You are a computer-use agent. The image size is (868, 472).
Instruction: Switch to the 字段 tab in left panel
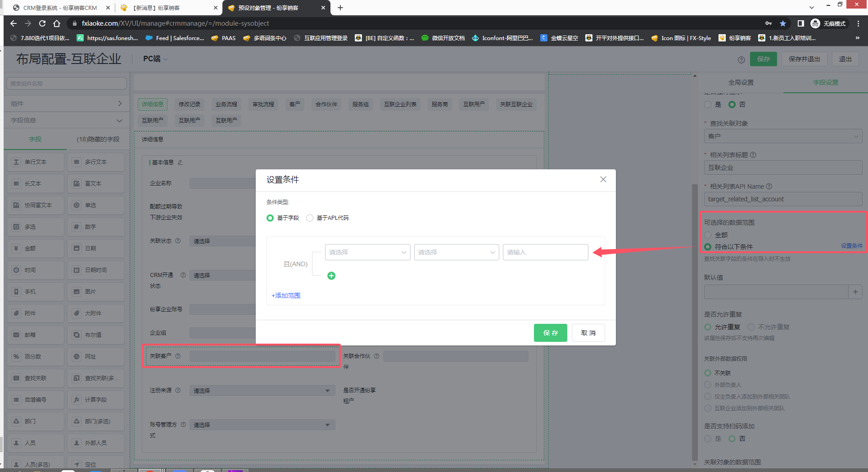click(35, 139)
